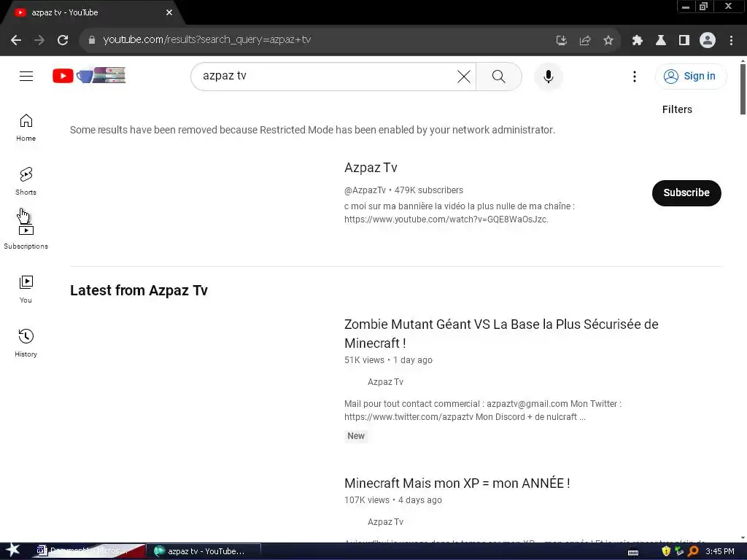Click Azpaz Tv under Zombie Mutant video
747x560 pixels.
385,382
